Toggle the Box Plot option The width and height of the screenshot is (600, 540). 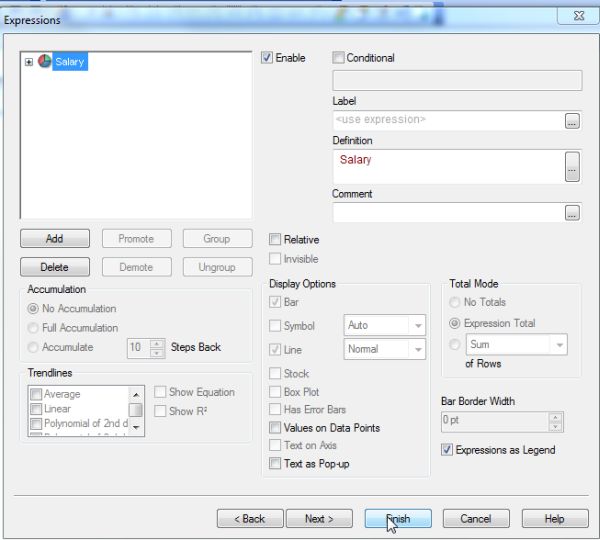275,392
